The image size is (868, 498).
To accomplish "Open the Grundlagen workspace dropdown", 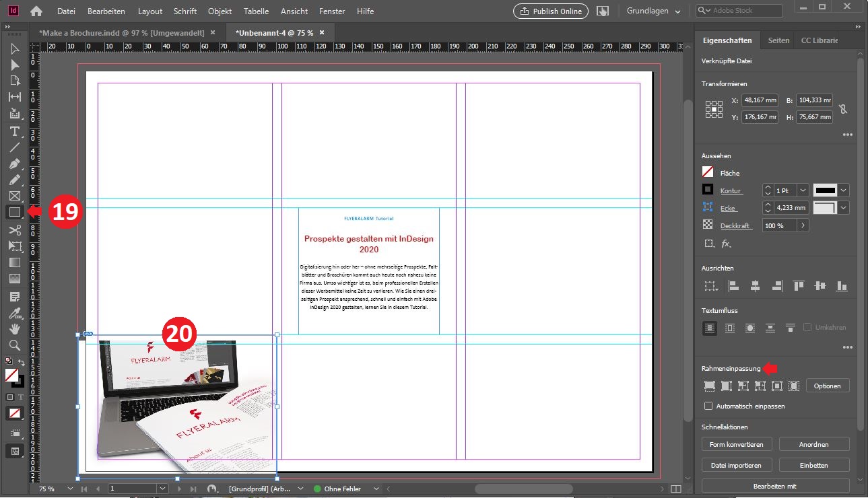I will click(x=653, y=11).
